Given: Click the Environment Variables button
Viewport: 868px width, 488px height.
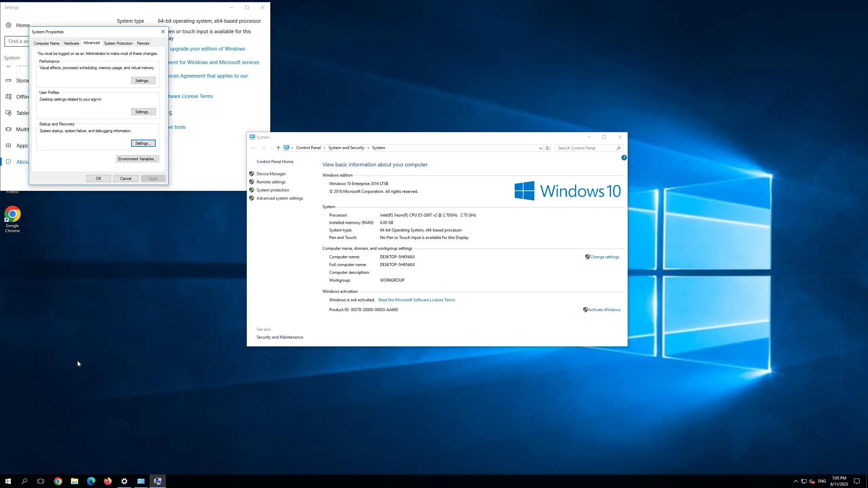Looking at the screenshot, I should point(137,159).
